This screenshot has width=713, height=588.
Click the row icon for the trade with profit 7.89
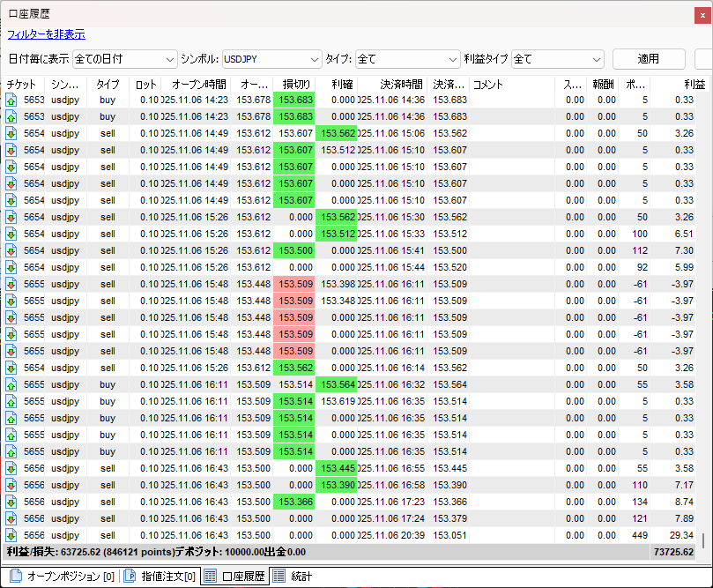[11, 518]
